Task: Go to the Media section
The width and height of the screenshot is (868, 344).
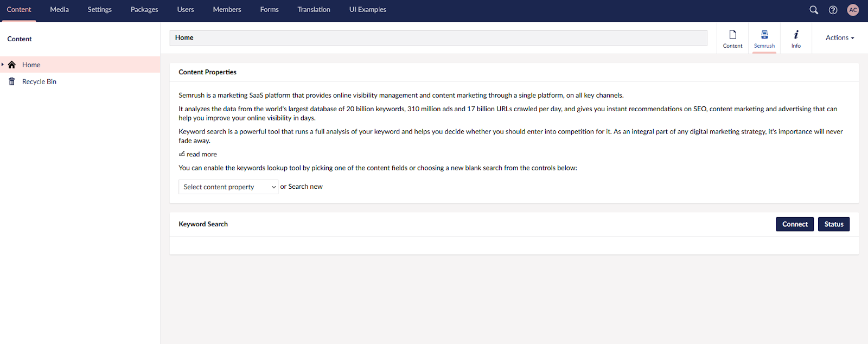Action: point(59,10)
